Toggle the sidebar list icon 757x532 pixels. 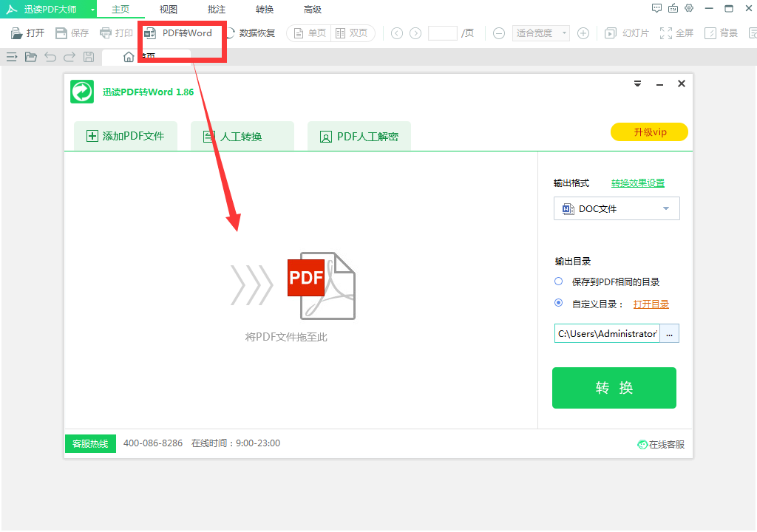click(12, 57)
